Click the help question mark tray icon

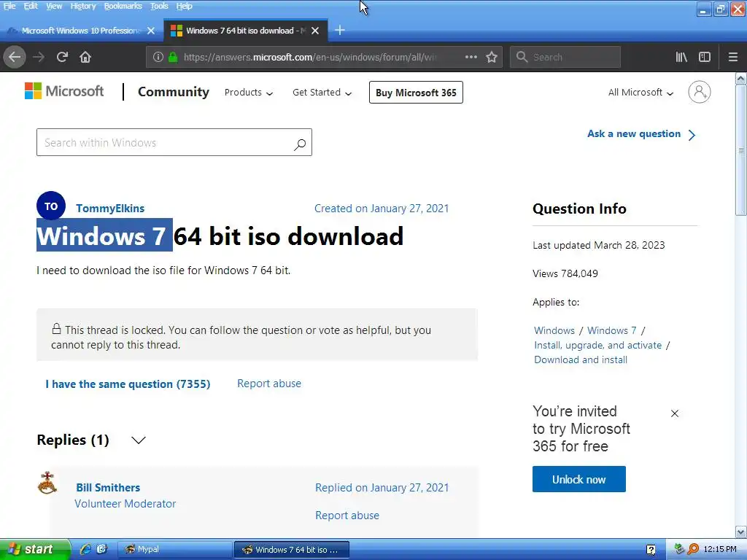click(651, 550)
